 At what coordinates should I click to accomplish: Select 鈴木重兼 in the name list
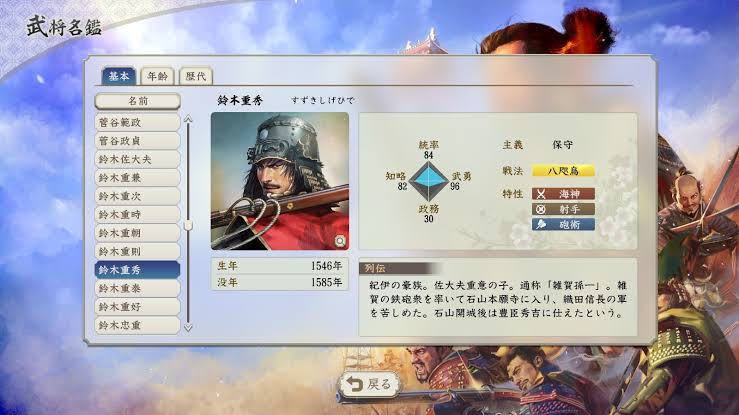(x=137, y=178)
